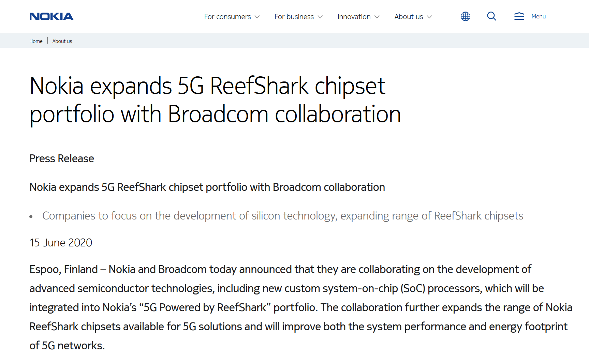Expand the chevron beside For consumers
This screenshot has height=364, width=589.
click(257, 17)
